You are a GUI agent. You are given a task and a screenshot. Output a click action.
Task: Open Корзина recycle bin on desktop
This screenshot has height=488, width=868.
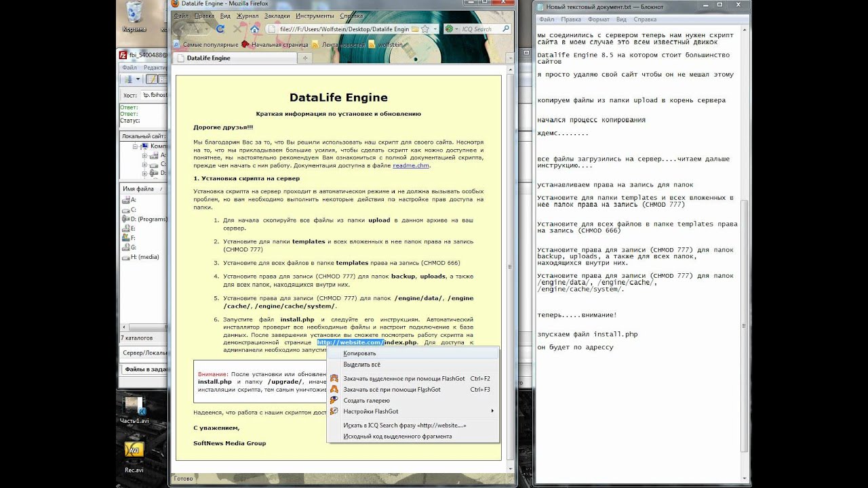(134, 17)
